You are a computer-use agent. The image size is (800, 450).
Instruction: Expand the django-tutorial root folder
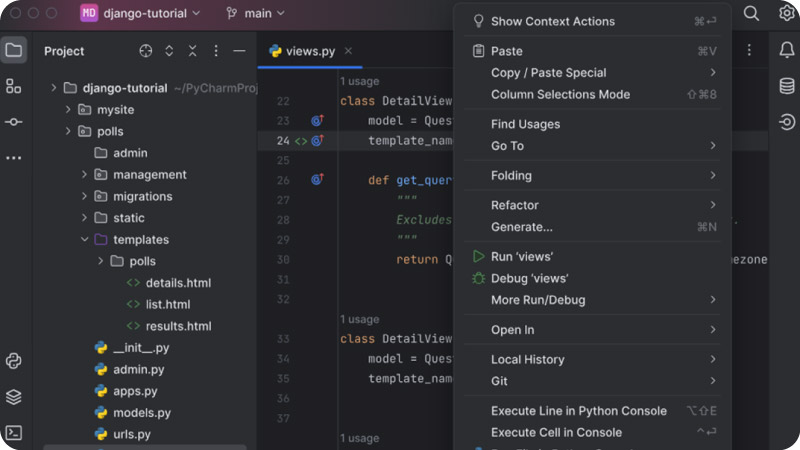(x=54, y=88)
